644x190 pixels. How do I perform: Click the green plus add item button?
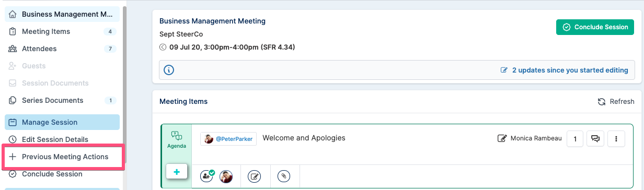pyautogui.click(x=177, y=171)
